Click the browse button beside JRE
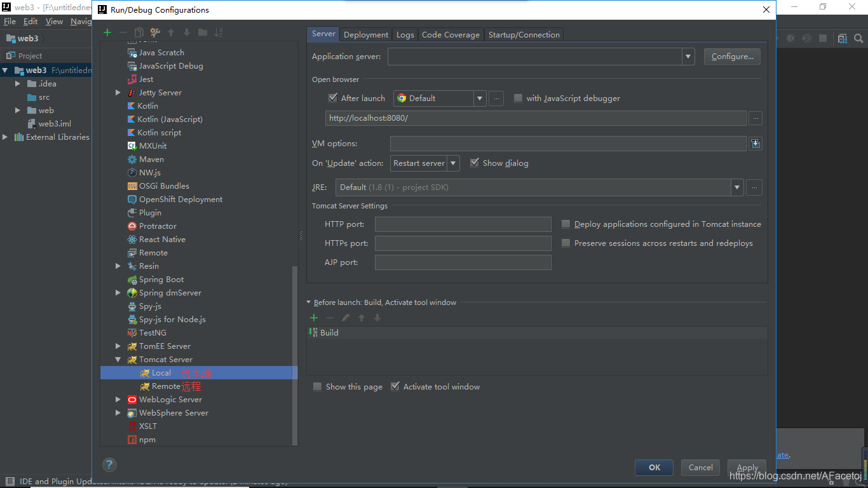Image resolution: width=868 pixels, height=488 pixels. (x=754, y=187)
